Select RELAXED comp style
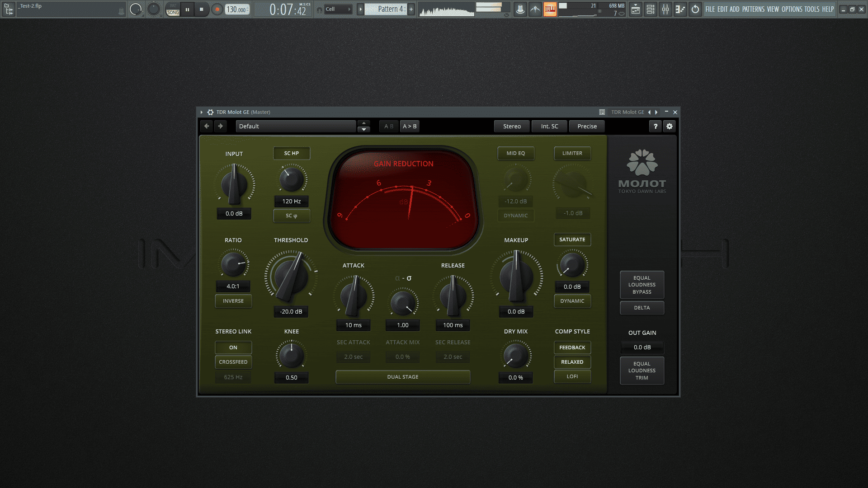The width and height of the screenshot is (868, 488). pyautogui.click(x=572, y=362)
